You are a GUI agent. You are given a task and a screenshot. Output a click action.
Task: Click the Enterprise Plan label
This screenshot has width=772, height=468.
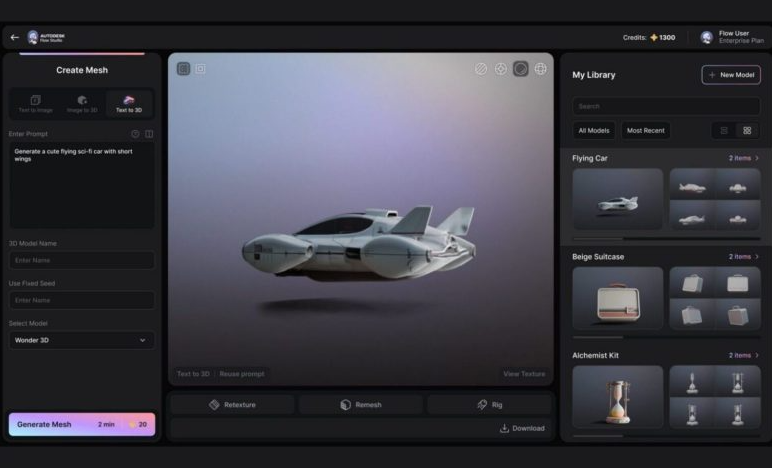pos(741,41)
